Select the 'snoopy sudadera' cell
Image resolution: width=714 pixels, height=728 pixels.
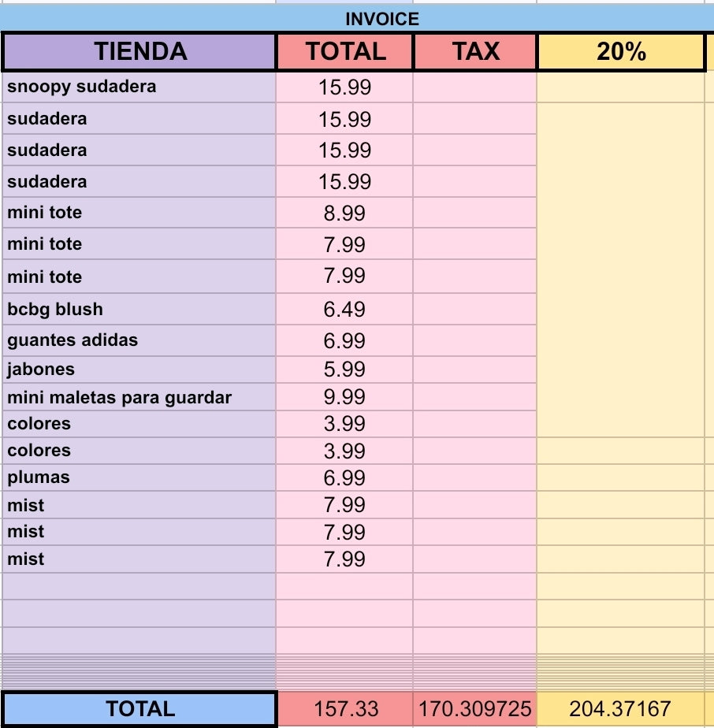(x=139, y=87)
